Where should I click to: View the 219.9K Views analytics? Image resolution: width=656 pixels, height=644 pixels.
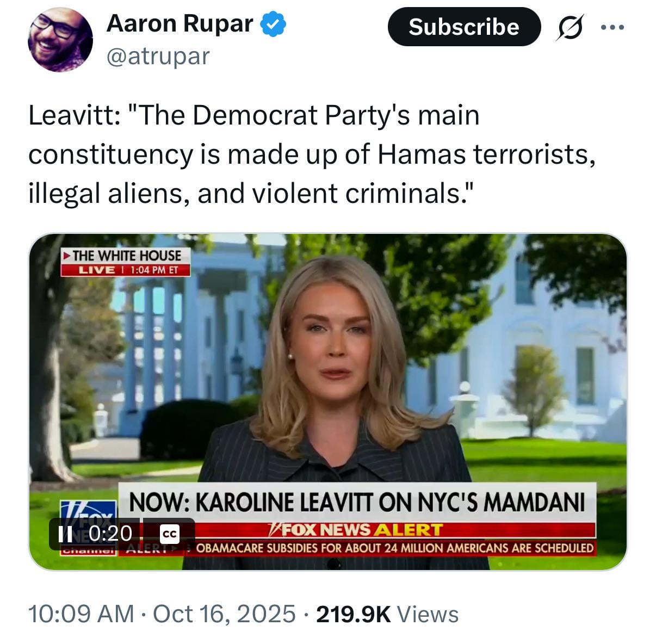click(x=387, y=614)
